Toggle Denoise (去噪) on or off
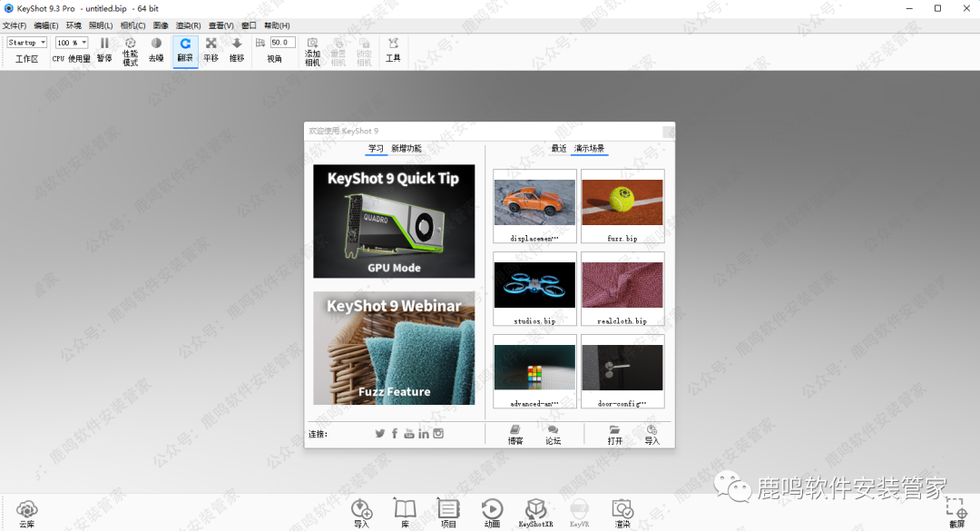The width and height of the screenshot is (980, 531). [x=156, y=48]
